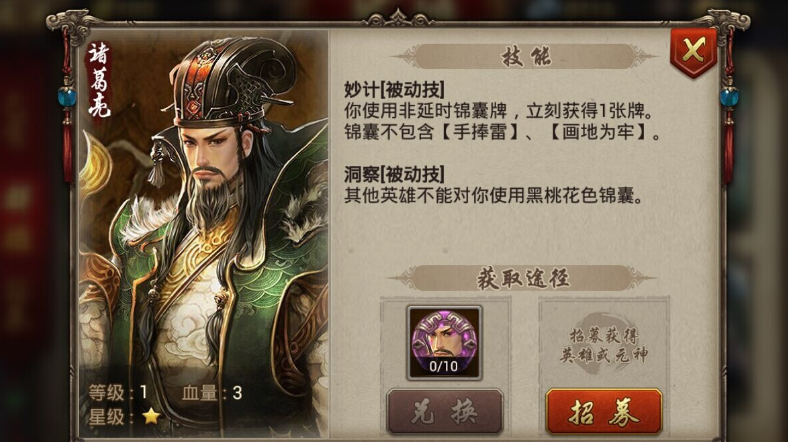Tap the top center frame ornament

[x=398, y=19]
